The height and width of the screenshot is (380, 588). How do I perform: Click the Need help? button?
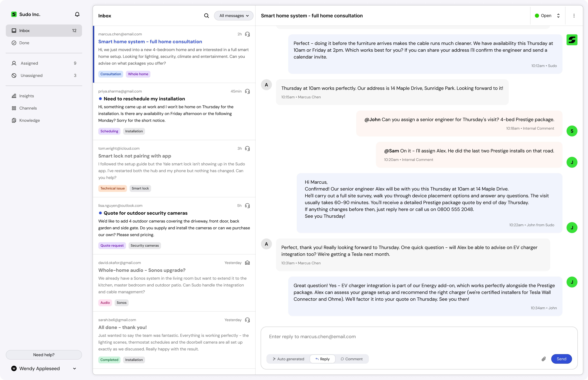pyautogui.click(x=44, y=355)
